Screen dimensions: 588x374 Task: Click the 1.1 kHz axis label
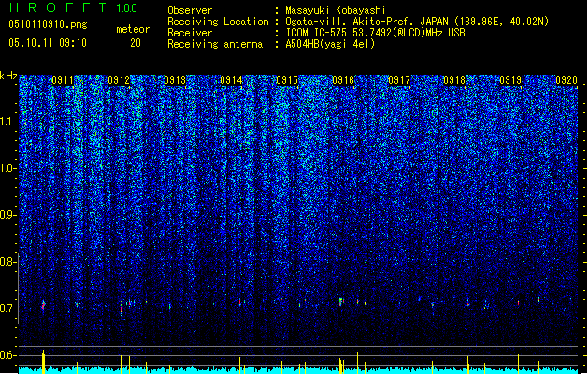point(7,122)
